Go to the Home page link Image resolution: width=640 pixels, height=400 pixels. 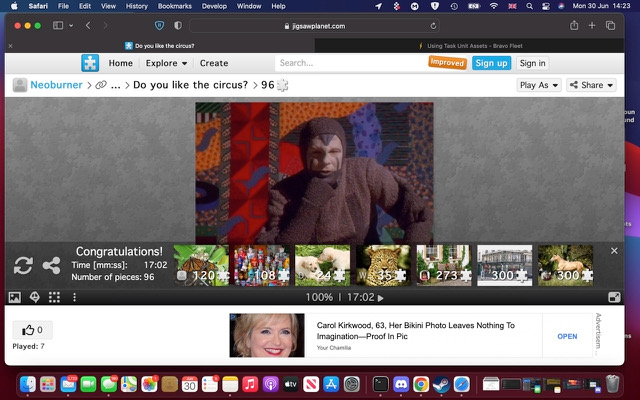120,63
